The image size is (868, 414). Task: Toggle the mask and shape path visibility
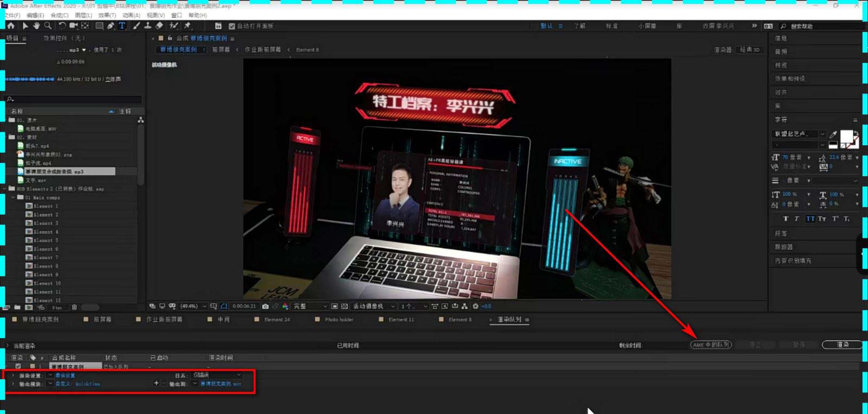(224, 306)
